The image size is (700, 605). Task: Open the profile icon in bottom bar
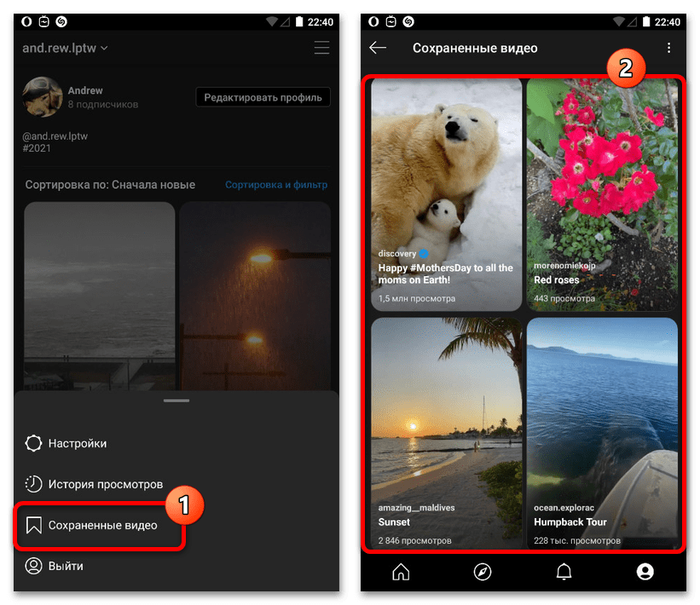click(x=645, y=572)
